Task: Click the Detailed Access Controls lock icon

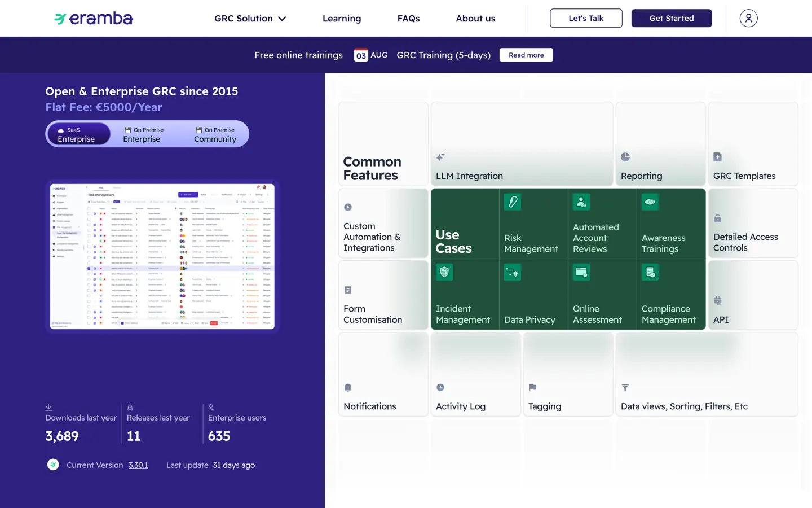Action: tap(717, 218)
